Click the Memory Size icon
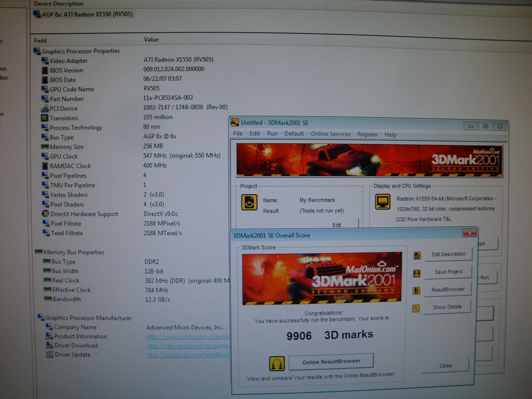Screen dimensions: 532x399 pyautogui.click(x=45, y=146)
